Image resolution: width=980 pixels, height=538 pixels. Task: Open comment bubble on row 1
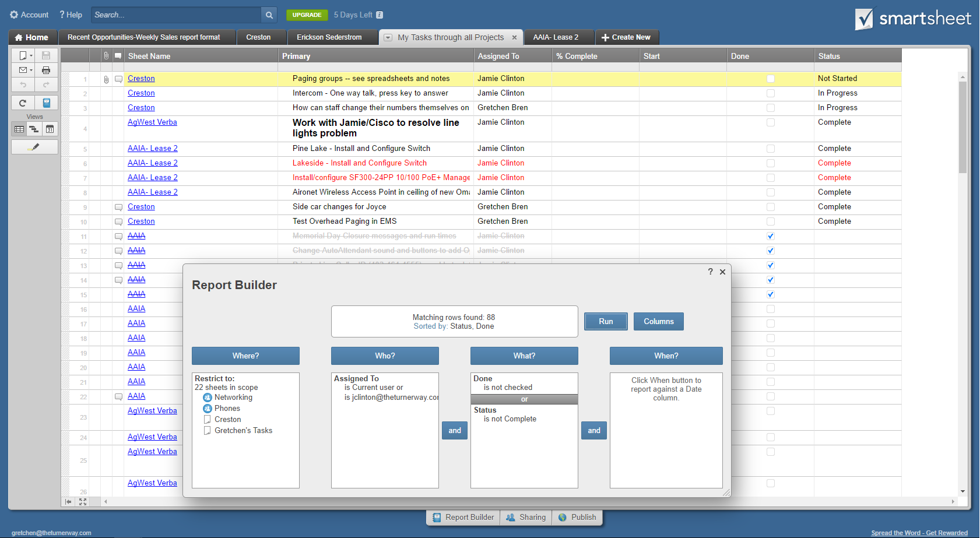tap(118, 79)
